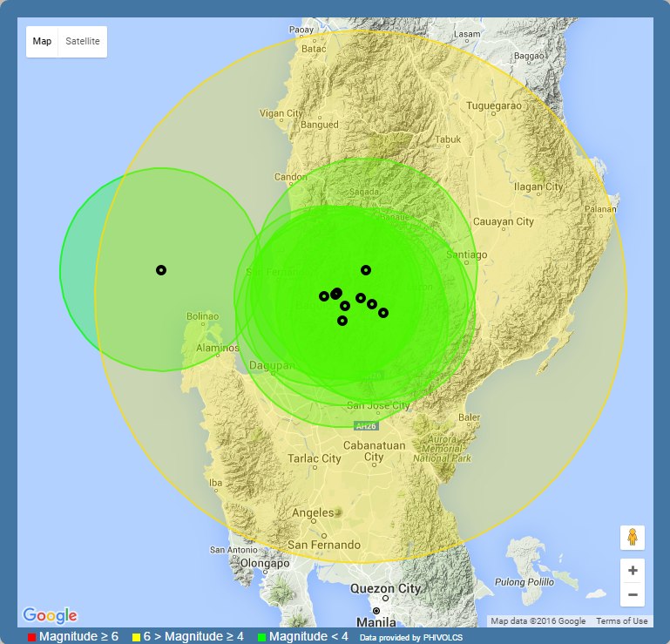This screenshot has width=670, height=644.
Task: Zoom out using the minus button
Action: (633, 595)
